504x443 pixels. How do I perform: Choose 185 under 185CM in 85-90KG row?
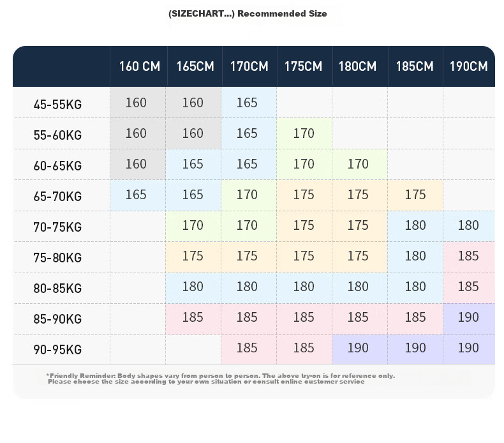click(415, 317)
